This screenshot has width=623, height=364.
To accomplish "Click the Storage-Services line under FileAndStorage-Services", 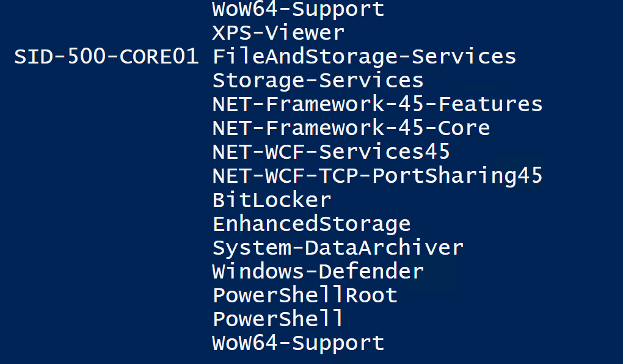I will (318, 81).
